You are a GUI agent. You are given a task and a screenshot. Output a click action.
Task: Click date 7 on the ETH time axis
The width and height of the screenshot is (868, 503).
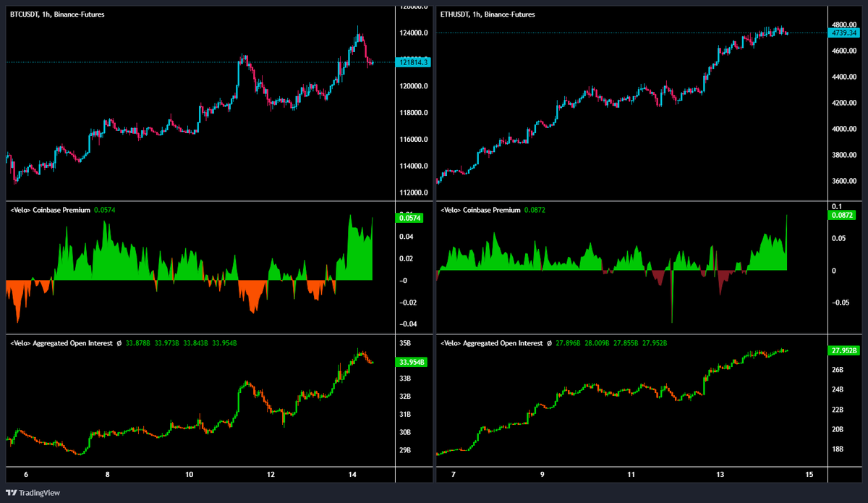click(454, 475)
